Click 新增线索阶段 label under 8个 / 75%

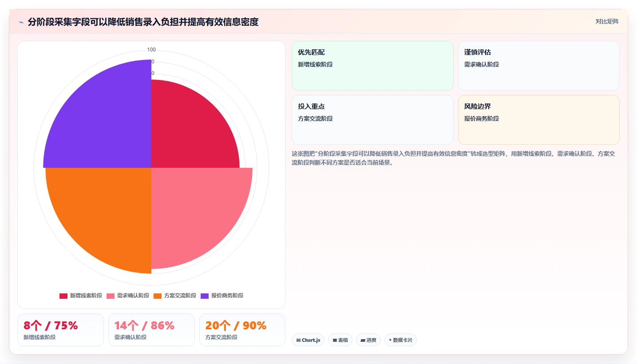click(40, 337)
